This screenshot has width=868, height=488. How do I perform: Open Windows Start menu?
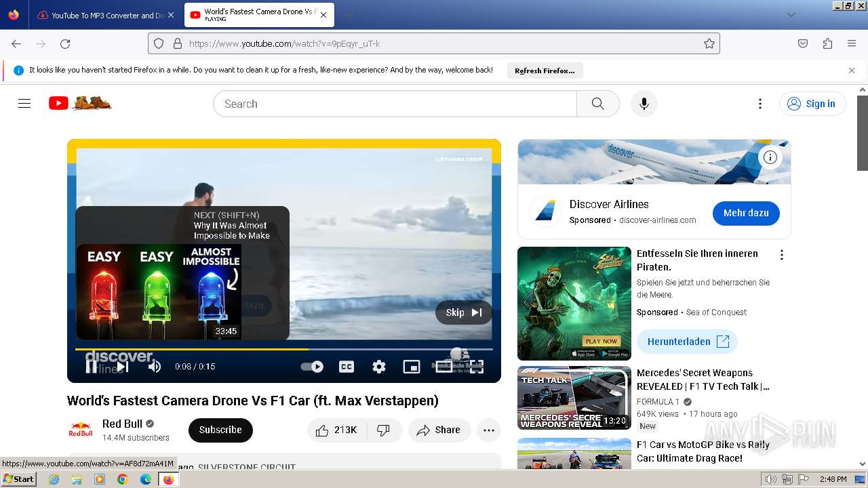coord(19,479)
